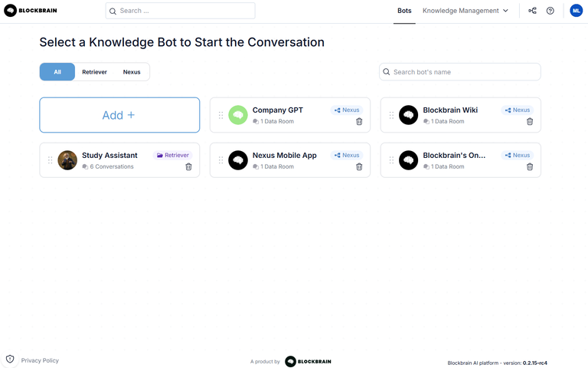Viewport: 588px width, 368px height.
Task: Delete the Study Assistant bot
Action: tap(188, 167)
